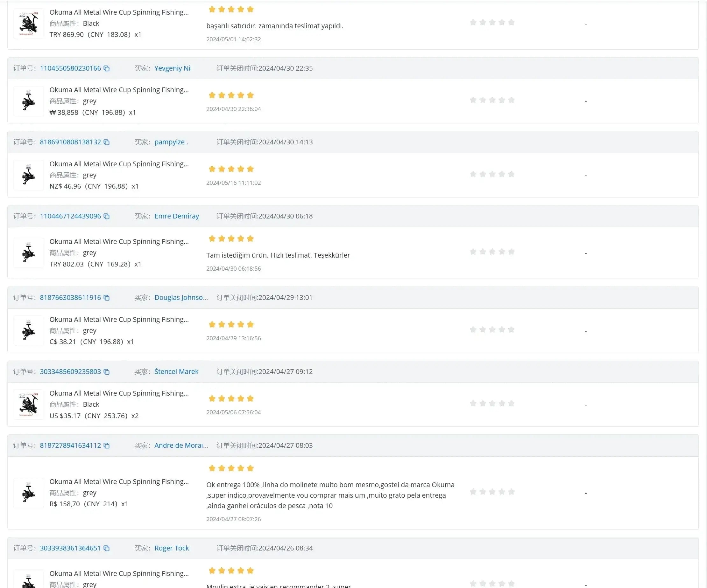Click gray rating stars in Yevgeniy Ni row
The height and width of the screenshot is (588, 707).
492,100
